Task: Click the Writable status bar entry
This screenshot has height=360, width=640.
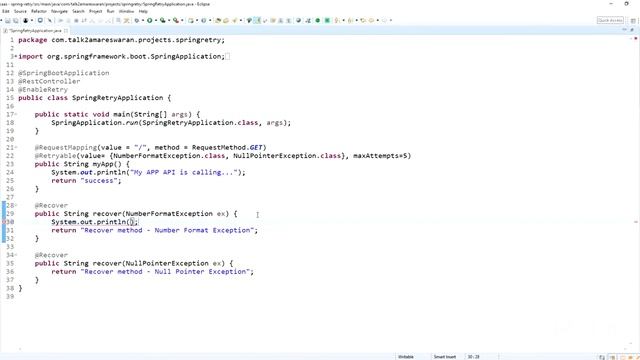Action: (x=406, y=357)
